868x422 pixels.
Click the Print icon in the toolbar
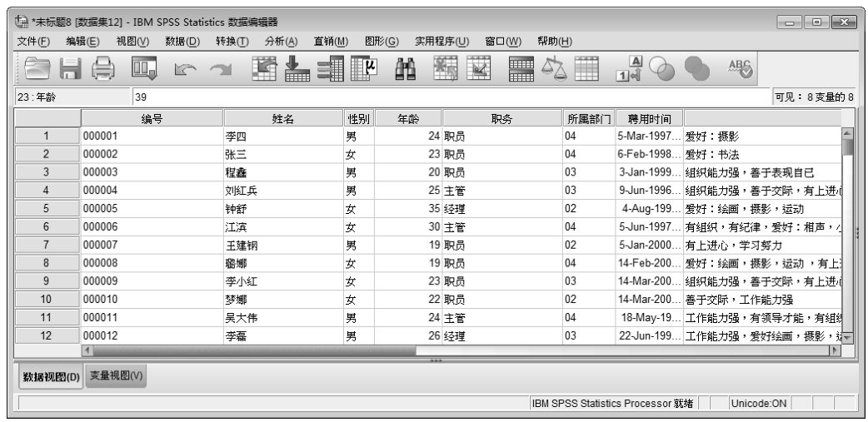pyautogui.click(x=103, y=69)
